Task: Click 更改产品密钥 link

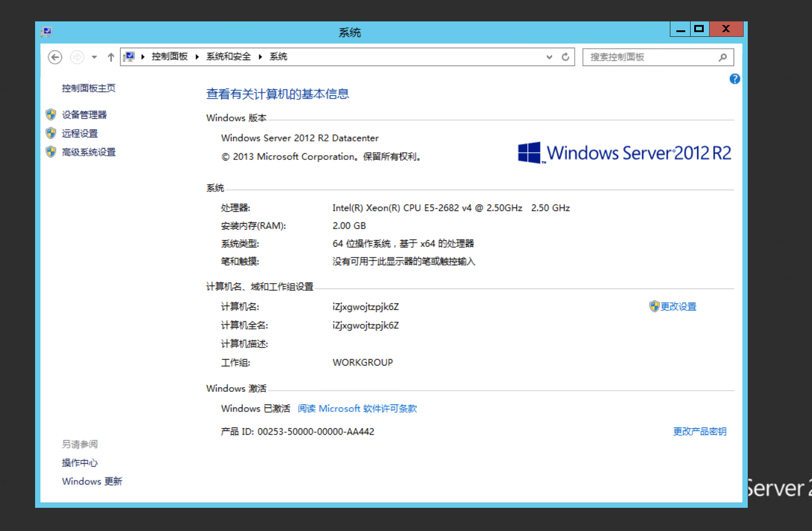Action: pos(700,432)
